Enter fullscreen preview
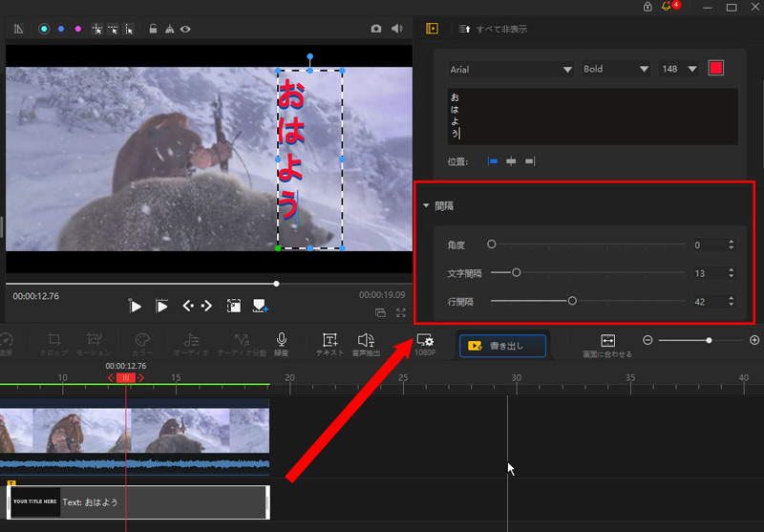764x532 pixels. [401, 312]
